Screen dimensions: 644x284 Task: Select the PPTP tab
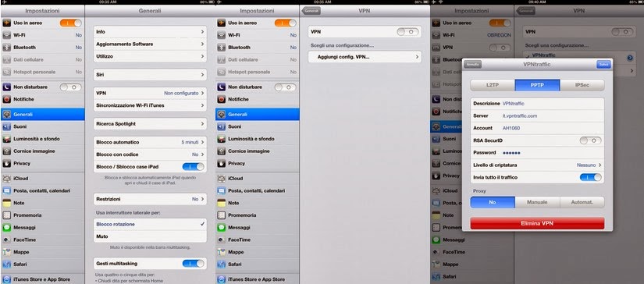(x=537, y=85)
